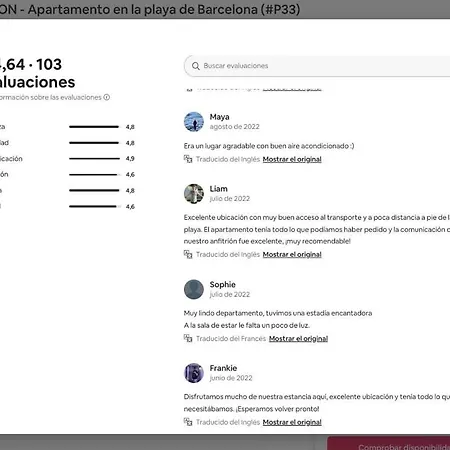Viewport: 450px width, 450px height.
Task: Click translate icon under Sophie's review
Action: 188,338
